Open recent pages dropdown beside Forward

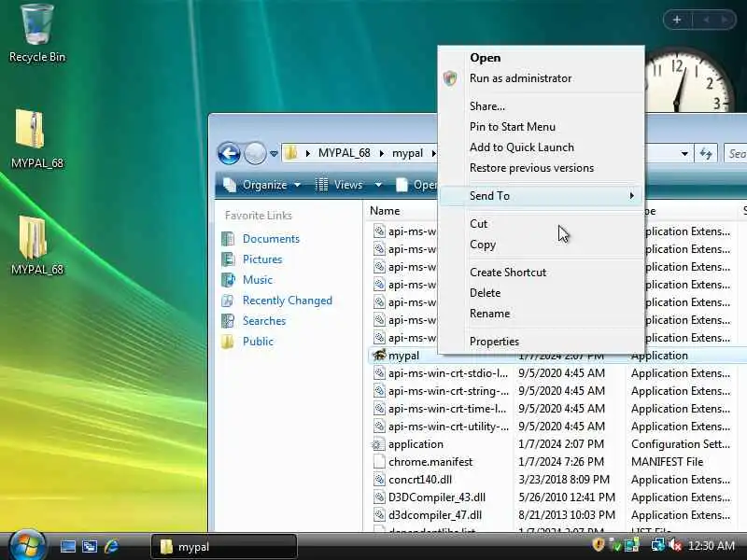[274, 153]
